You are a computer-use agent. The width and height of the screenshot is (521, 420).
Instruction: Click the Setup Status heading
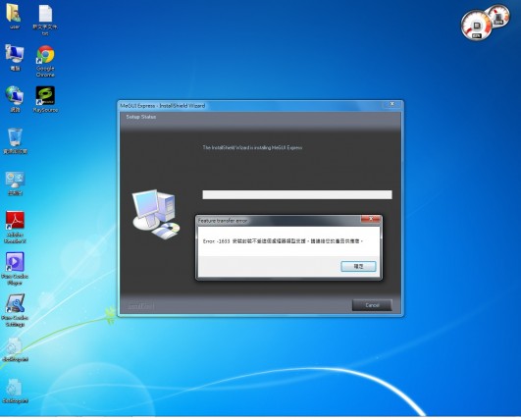pos(141,117)
